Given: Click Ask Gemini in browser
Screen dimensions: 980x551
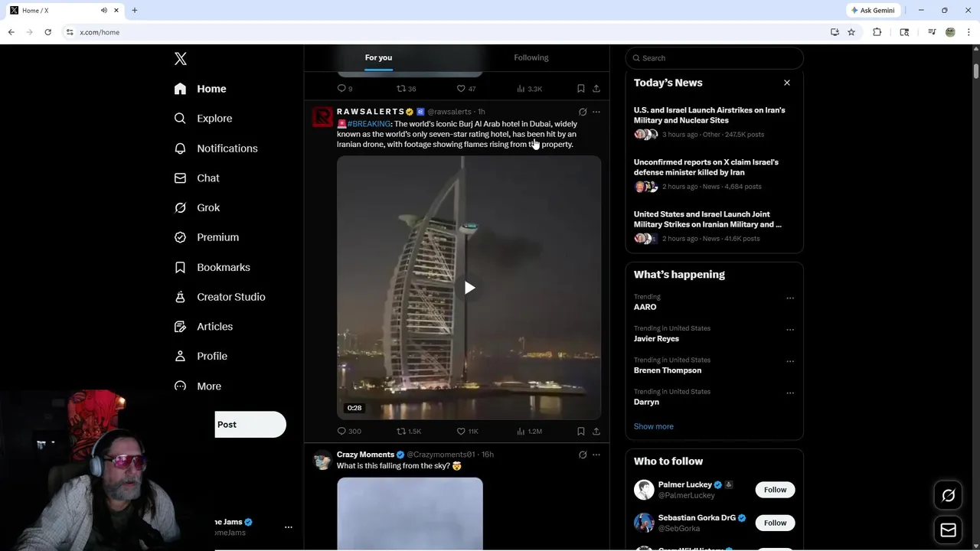Looking at the screenshot, I should pyautogui.click(x=873, y=11).
